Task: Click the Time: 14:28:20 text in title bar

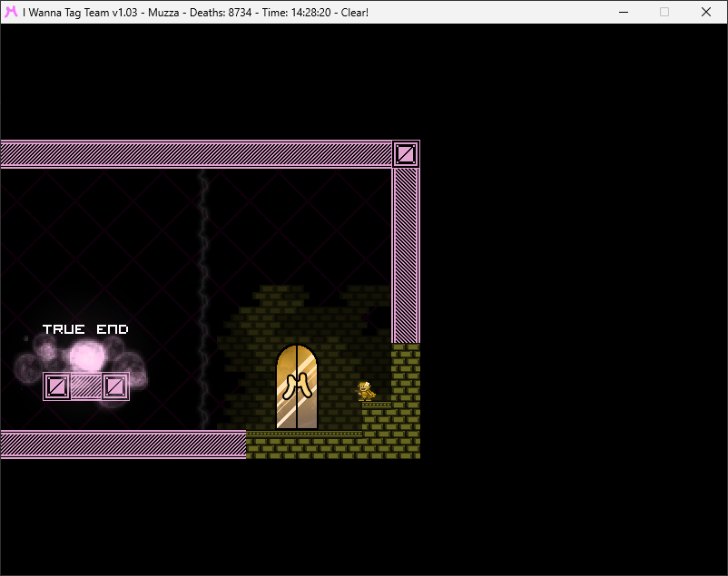Action: [296, 13]
